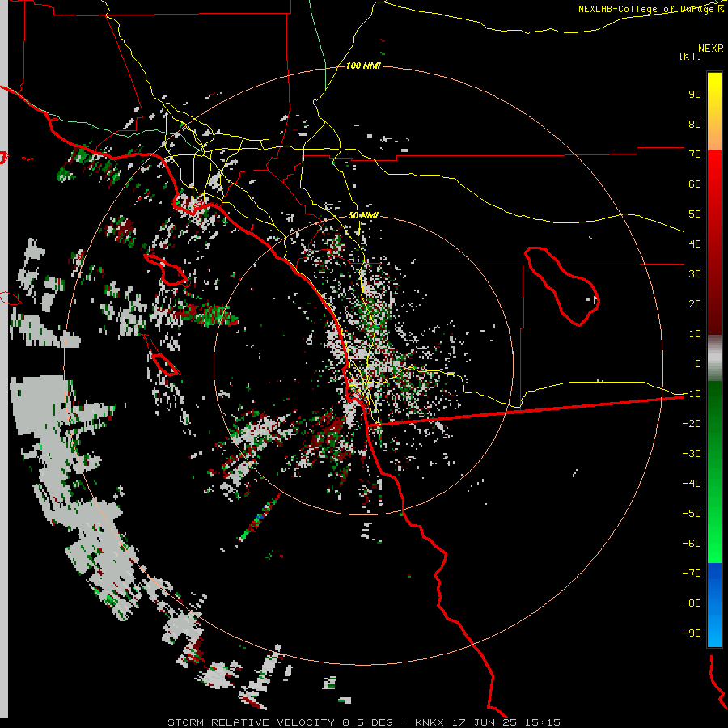Select the -40 value on velocity scale
This screenshot has width=728, height=728.
692,484
